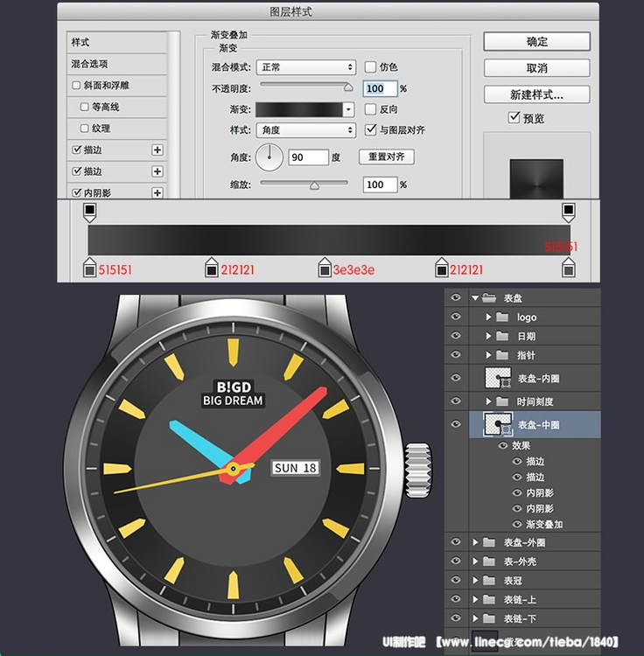Select the right opacity stop above gradient bar
This screenshot has width=644, height=656.
pyautogui.click(x=568, y=213)
